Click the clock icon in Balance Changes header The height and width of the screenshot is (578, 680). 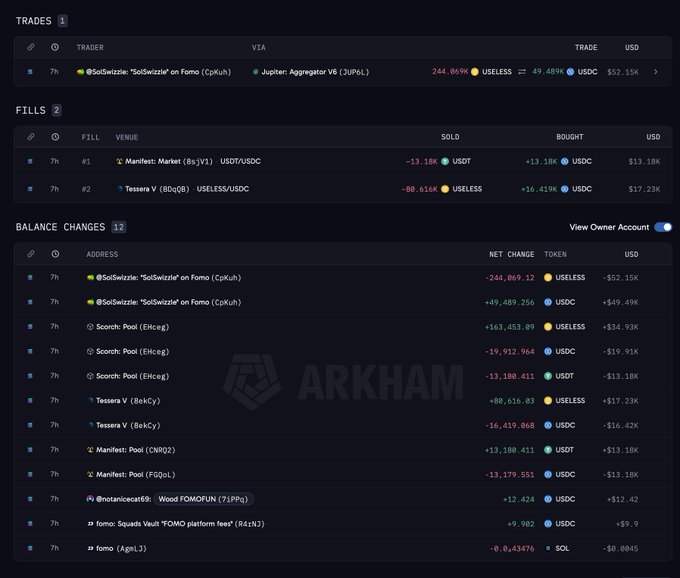55,254
